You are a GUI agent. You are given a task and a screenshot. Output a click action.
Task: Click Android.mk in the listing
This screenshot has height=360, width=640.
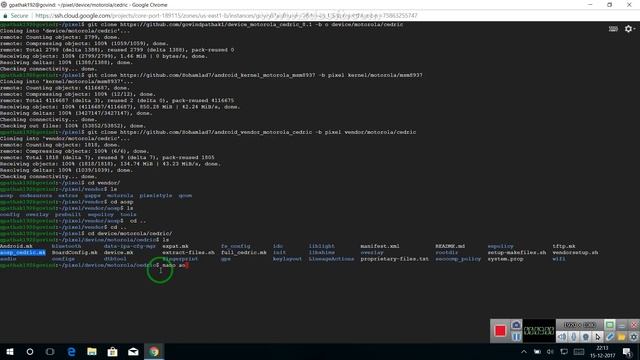16,246
